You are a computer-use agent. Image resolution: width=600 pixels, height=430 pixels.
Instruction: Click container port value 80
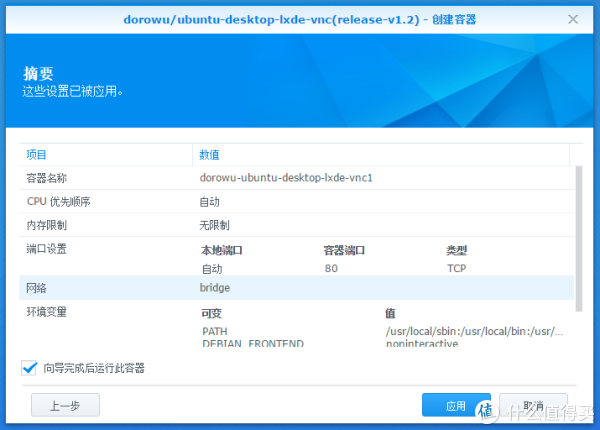[x=331, y=268]
